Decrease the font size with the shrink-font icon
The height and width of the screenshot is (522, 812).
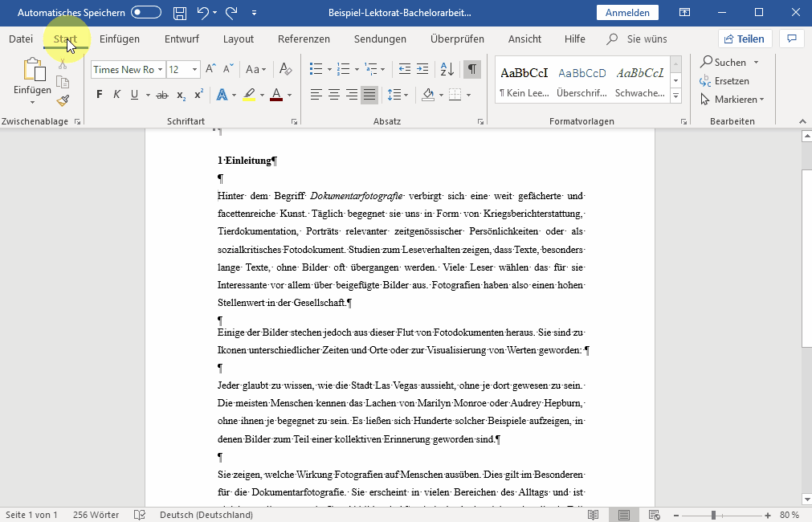click(x=228, y=69)
